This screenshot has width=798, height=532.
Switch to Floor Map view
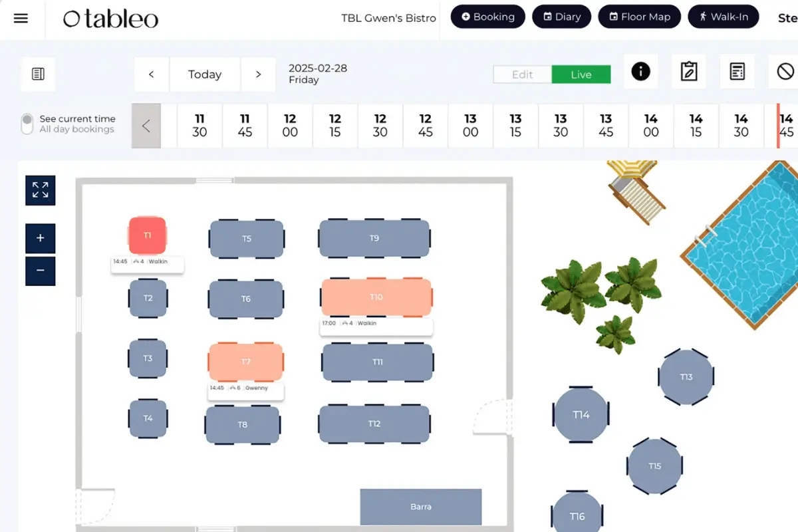point(639,17)
